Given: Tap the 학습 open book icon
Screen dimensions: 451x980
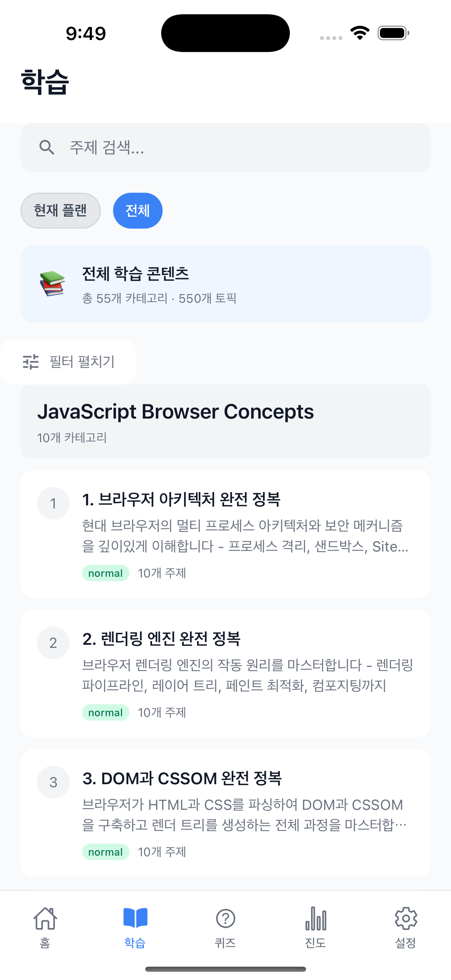Looking at the screenshot, I should pos(135,918).
